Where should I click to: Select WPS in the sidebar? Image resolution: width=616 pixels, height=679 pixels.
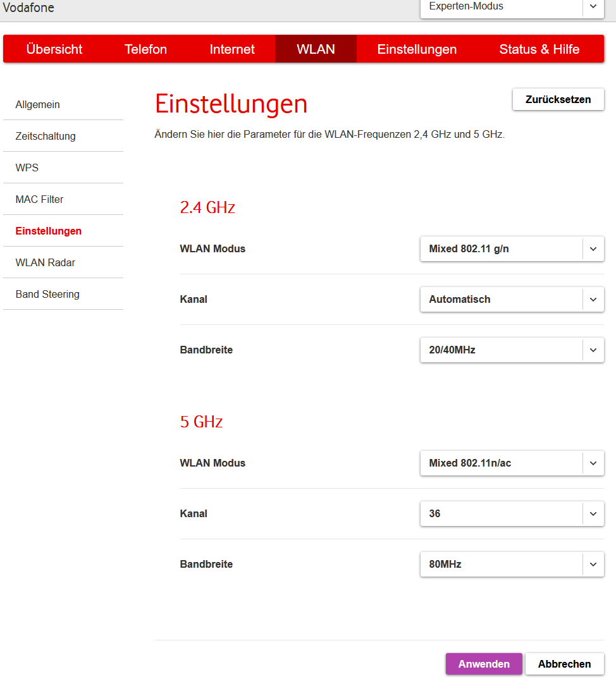click(x=63, y=168)
